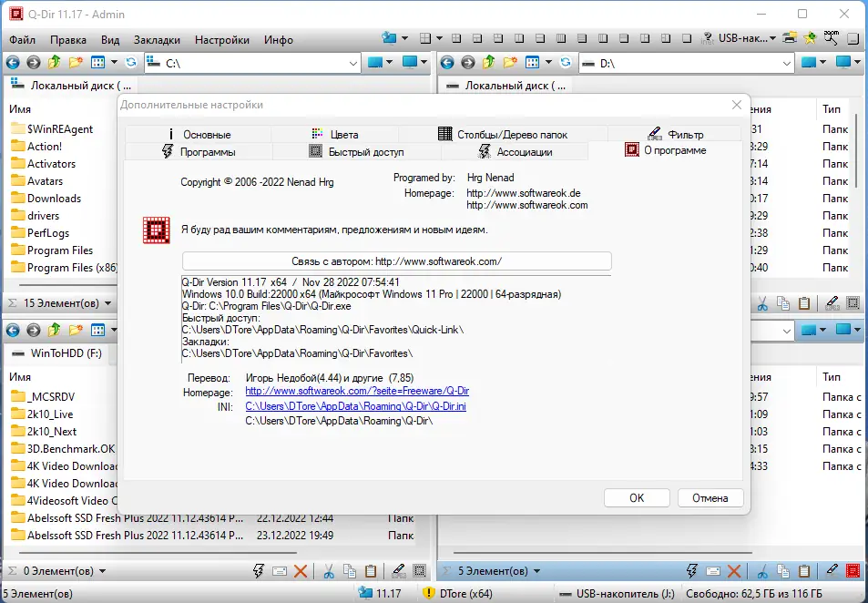Go back in the D:\ pane
Viewport: 868px width, 603px height.
coord(447,63)
